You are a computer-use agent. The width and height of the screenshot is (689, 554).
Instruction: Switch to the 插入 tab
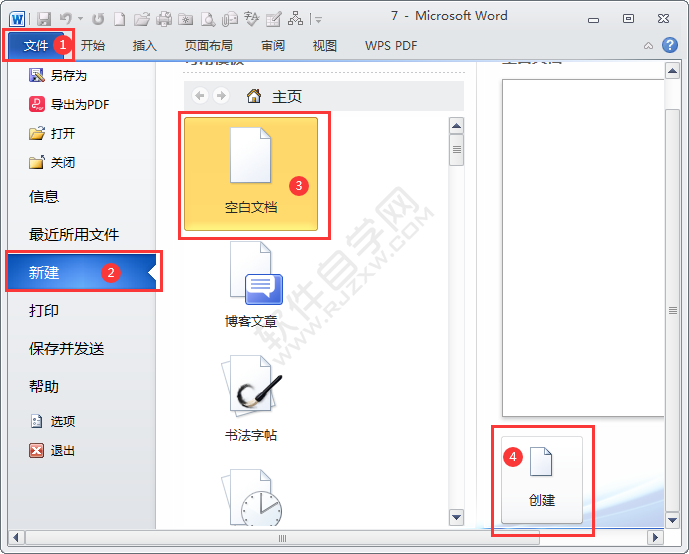tap(145, 45)
